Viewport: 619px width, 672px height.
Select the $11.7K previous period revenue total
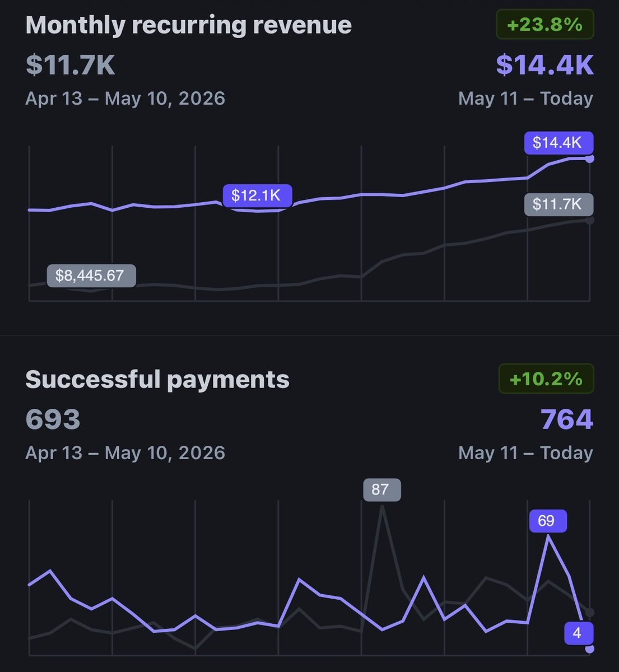click(70, 64)
